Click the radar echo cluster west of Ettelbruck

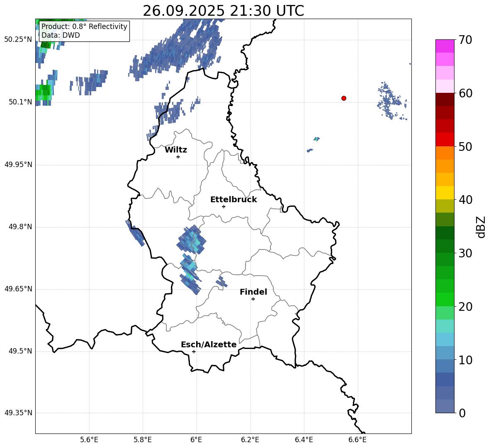[191, 239]
